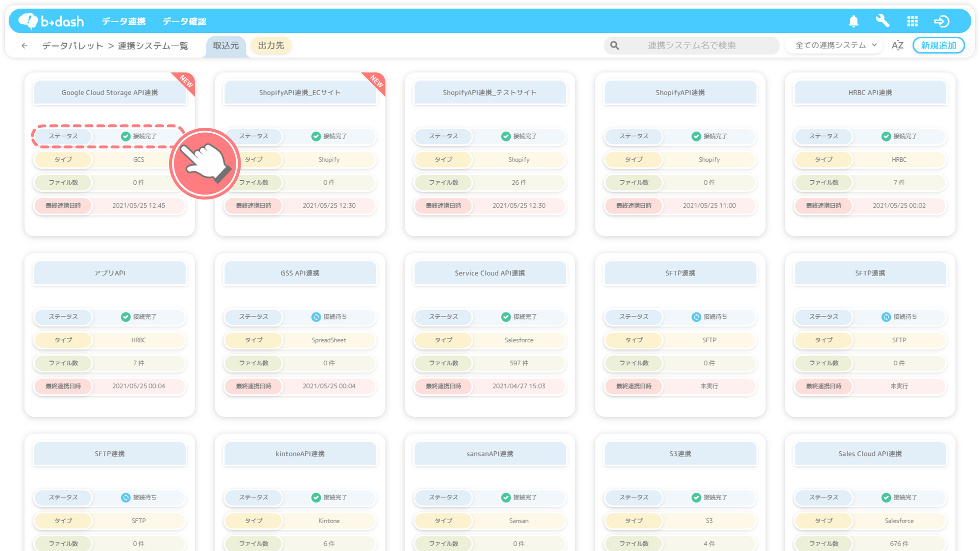This screenshot has height=551, width=980.
Task: Click the GCS type value
Action: [x=139, y=160]
